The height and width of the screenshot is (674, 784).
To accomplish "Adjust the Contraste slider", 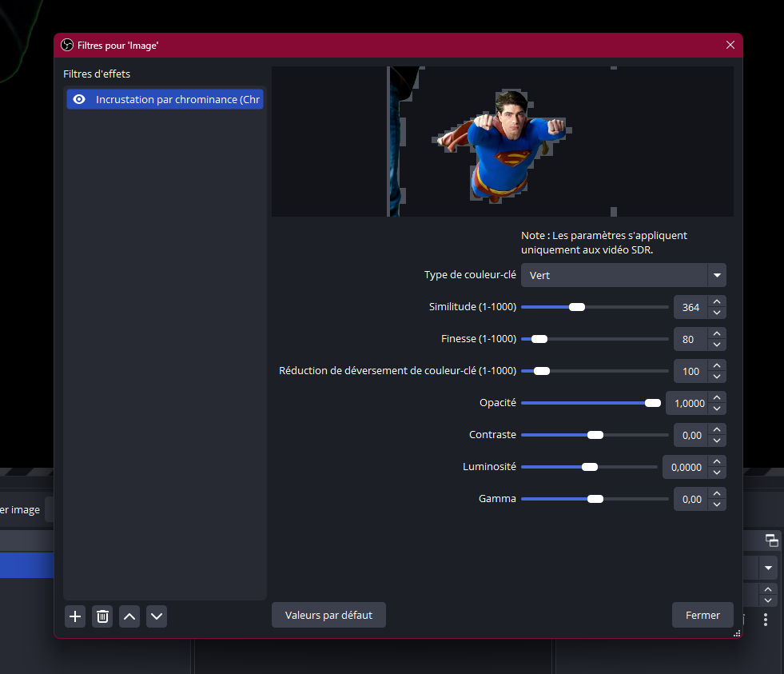I will 595,435.
